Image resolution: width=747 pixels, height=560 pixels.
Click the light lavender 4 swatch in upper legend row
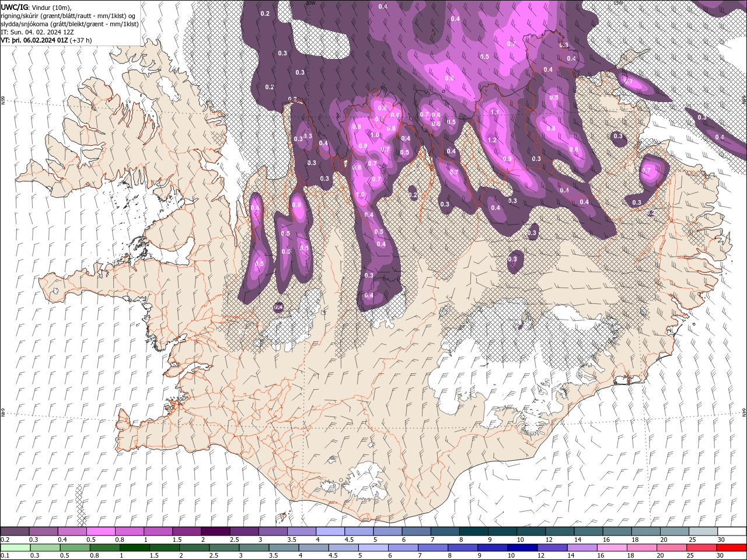[x=330, y=531]
